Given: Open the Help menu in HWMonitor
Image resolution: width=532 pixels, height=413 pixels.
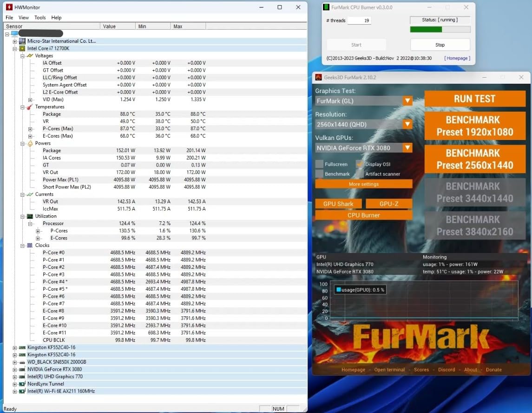Looking at the screenshot, I should pyautogui.click(x=56, y=17).
